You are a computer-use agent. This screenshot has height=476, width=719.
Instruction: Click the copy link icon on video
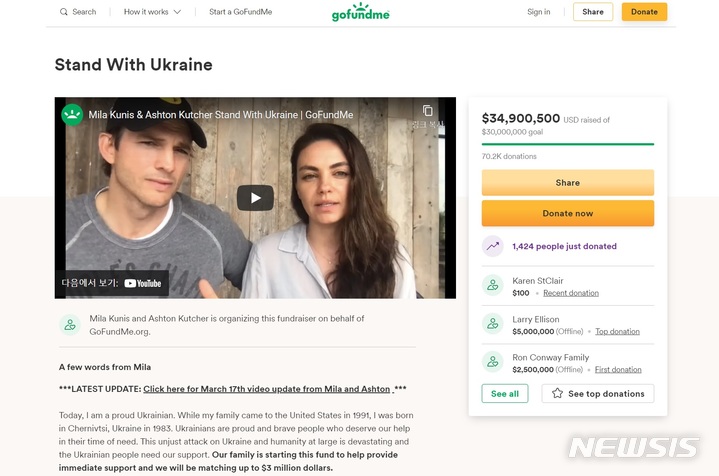[428, 111]
